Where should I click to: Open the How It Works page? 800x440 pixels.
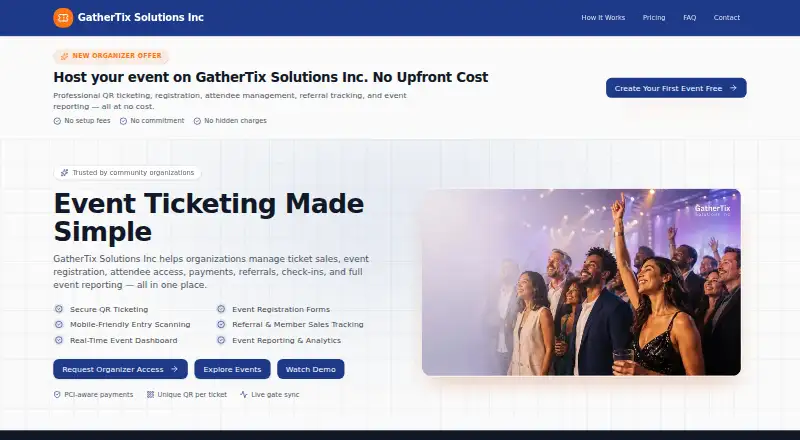(603, 17)
